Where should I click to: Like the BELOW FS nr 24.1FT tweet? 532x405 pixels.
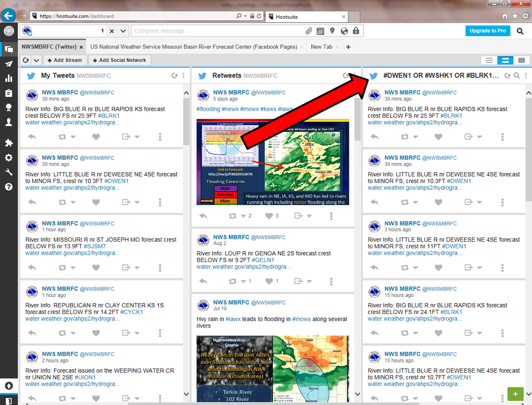pos(438,333)
